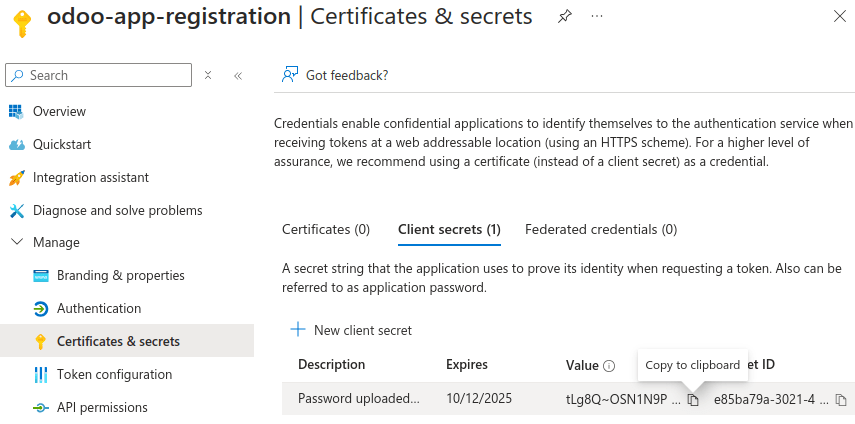
Task: Switch to the Certificates (0) tab
Action: point(326,229)
